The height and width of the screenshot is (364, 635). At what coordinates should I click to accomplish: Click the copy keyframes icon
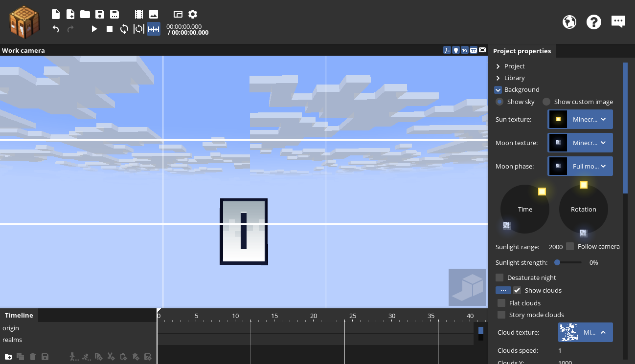[99, 357]
